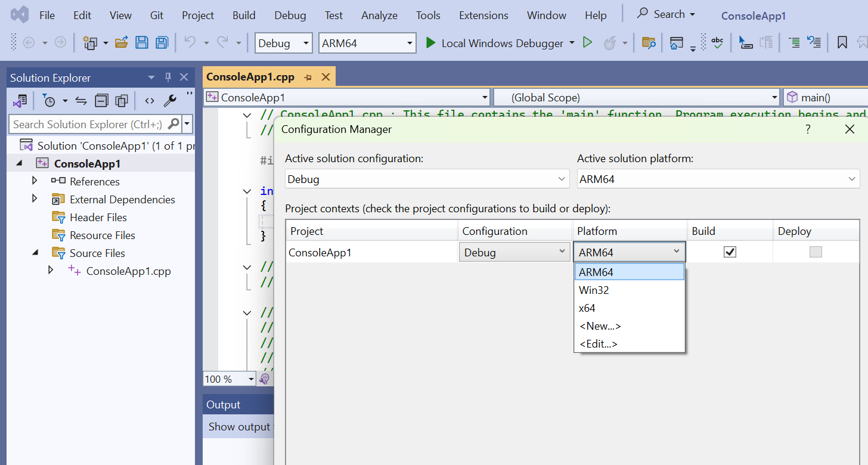Pin the Solution Explorer panel
The height and width of the screenshot is (465, 868).
(x=168, y=77)
